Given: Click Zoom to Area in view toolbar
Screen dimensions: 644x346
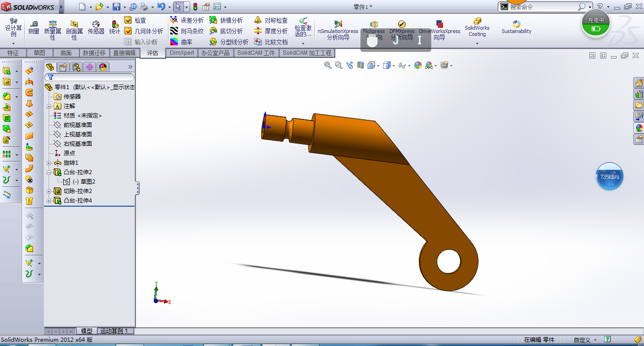Looking at the screenshot, I should point(338,65).
